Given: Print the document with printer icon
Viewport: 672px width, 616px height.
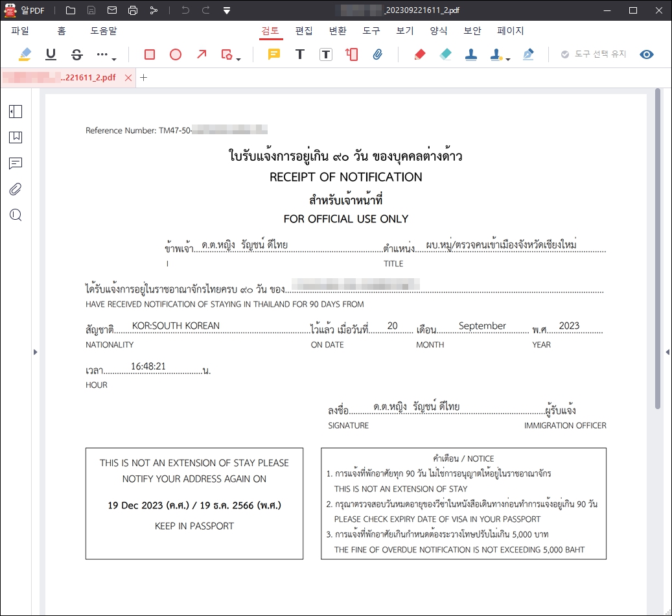Looking at the screenshot, I should click(133, 10).
